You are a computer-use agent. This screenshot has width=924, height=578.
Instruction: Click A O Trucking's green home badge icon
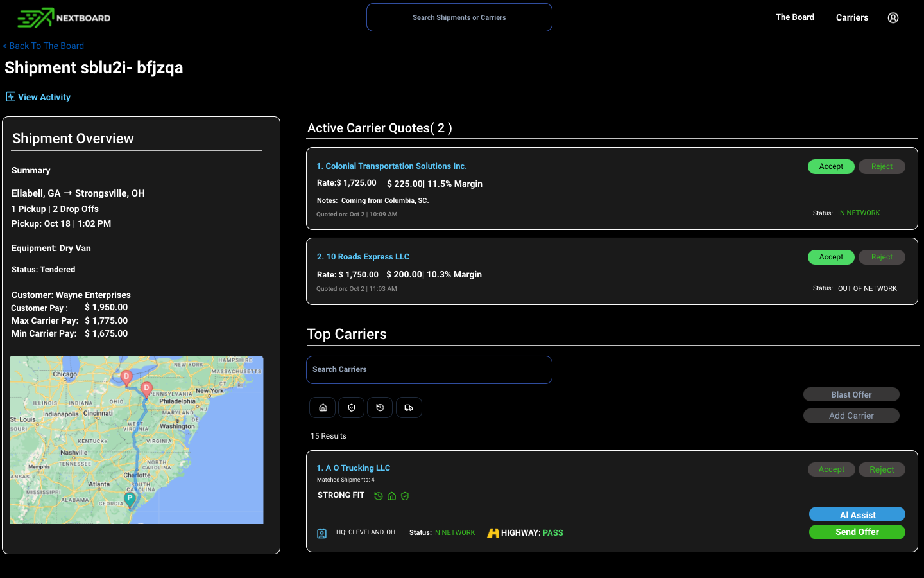(391, 496)
